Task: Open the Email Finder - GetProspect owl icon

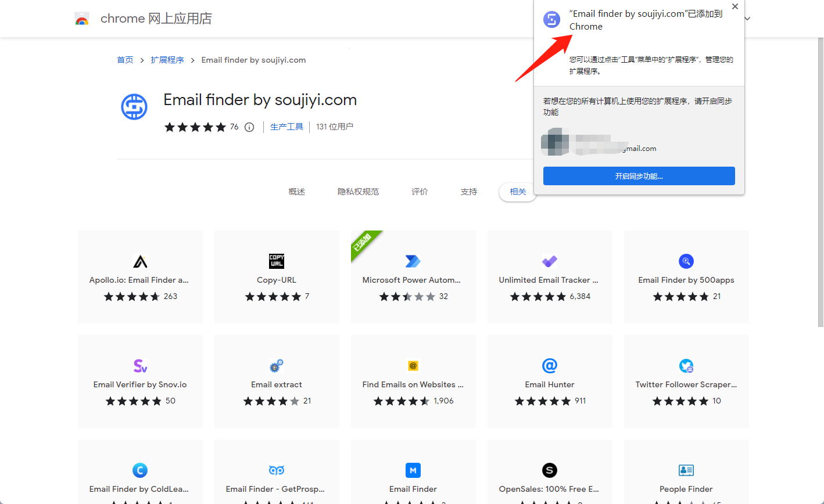Action: (x=277, y=470)
